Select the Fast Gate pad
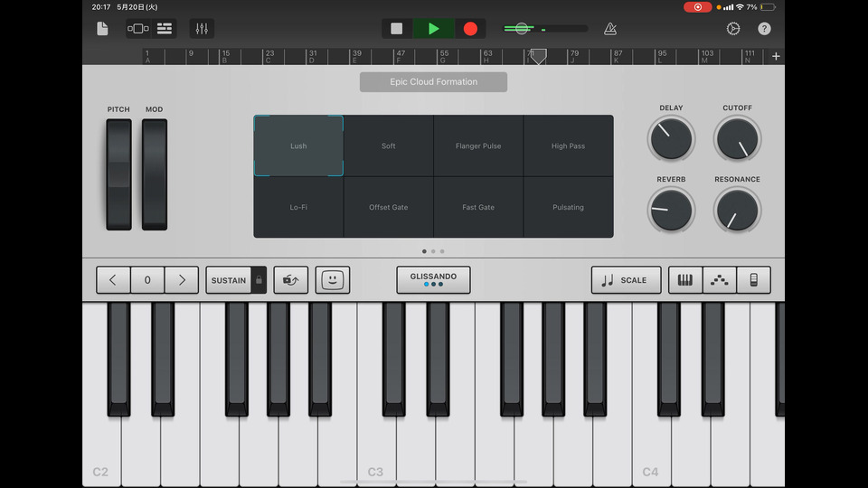The height and width of the screenshot is (488, 868). point(478,208)
